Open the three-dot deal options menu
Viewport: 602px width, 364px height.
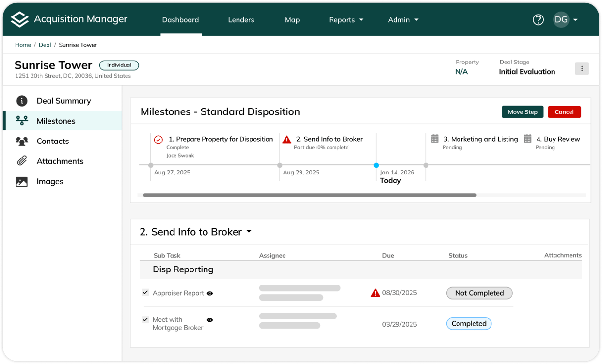pyautogui.click(x=582, y=68)
